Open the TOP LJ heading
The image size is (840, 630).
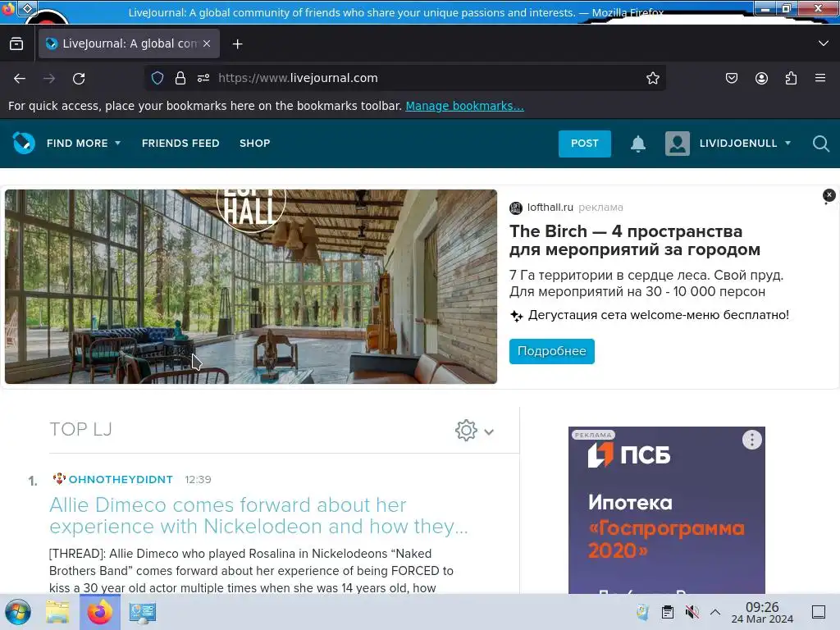pyautogui.click(x=81, y=430)
